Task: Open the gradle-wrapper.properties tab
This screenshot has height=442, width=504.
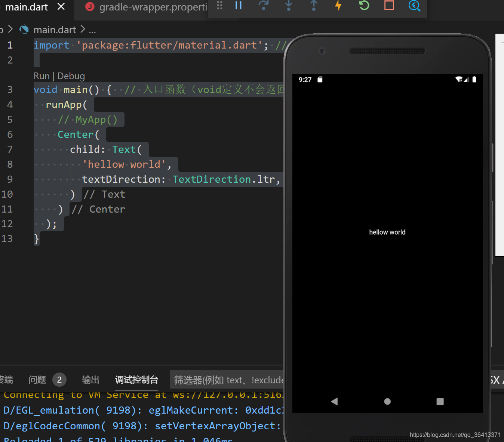Action: coord(153,7)
